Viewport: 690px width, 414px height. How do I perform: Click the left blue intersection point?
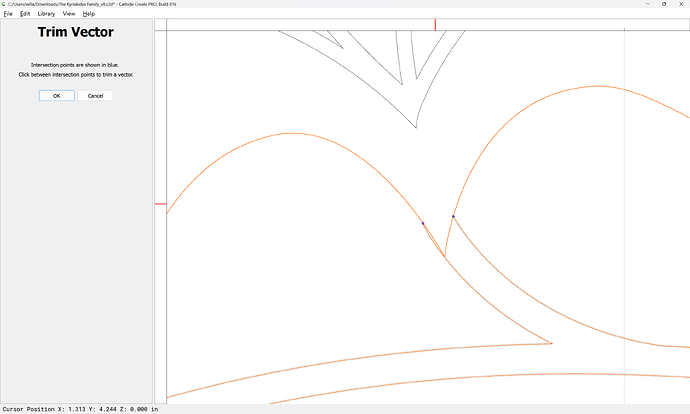[423, 223]
